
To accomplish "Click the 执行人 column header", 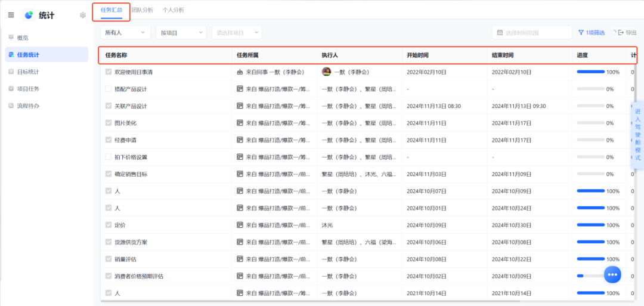I will pos(360,55).
